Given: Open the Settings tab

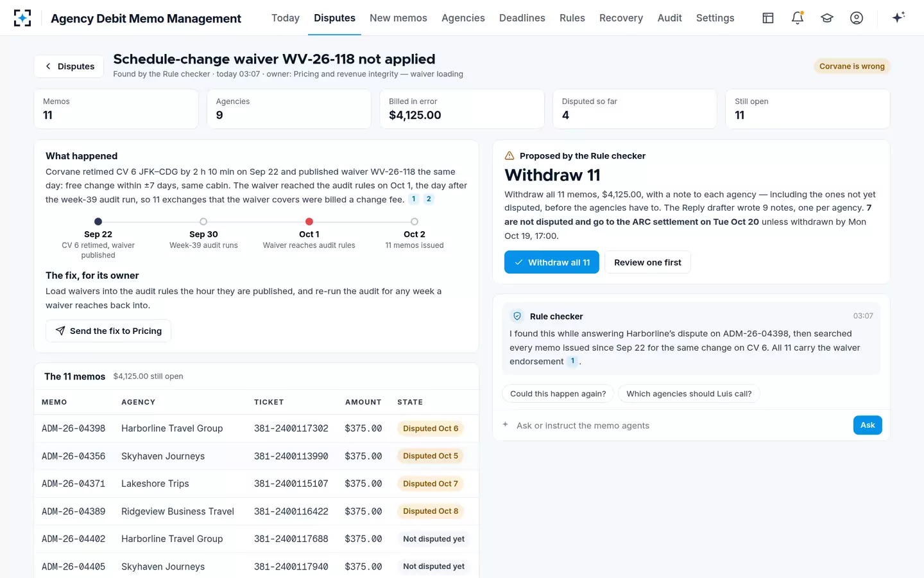Looking at the screenshot, I should (x=715, y=18).
